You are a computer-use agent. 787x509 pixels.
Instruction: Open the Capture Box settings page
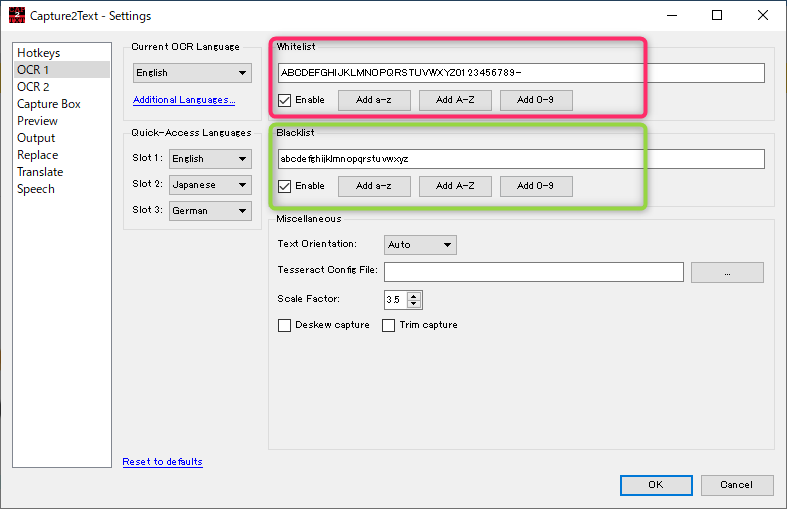(x=48, y=104)
